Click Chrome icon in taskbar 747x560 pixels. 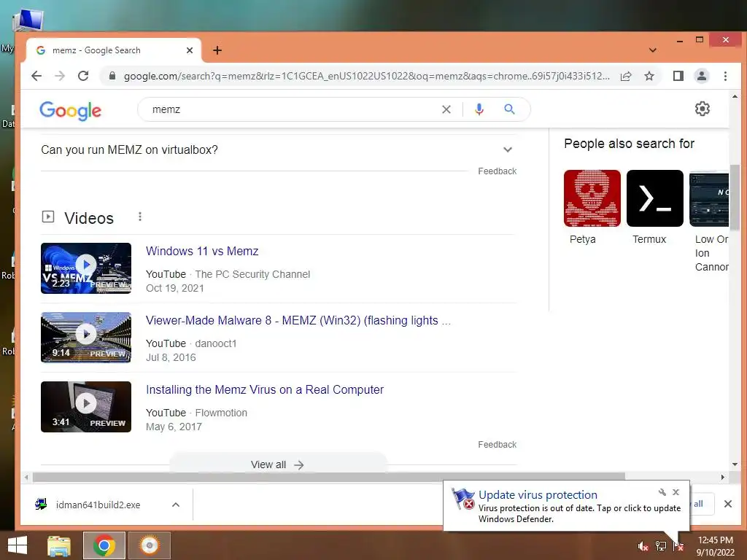104,545
